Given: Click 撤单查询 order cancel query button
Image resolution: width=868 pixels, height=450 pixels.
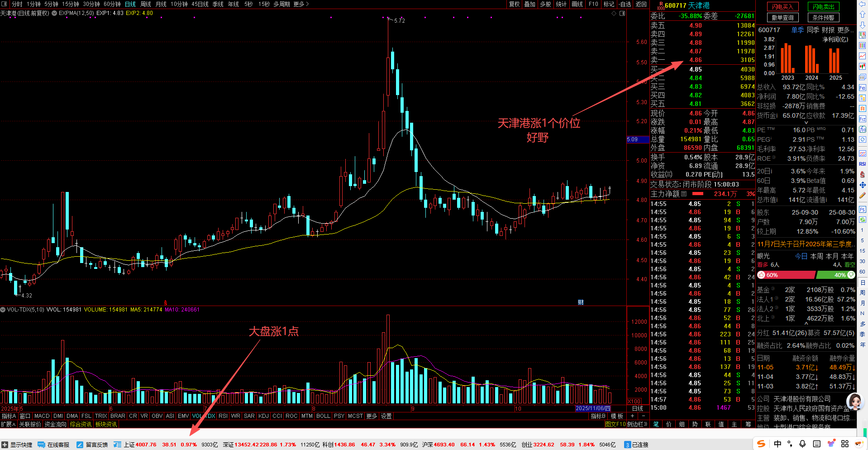Looking at the screenshot, I should 783,18.
